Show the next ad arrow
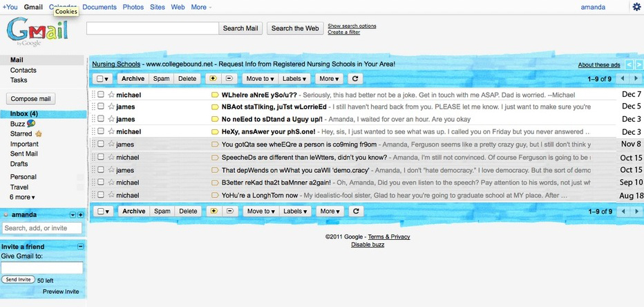 coord(638,64)
